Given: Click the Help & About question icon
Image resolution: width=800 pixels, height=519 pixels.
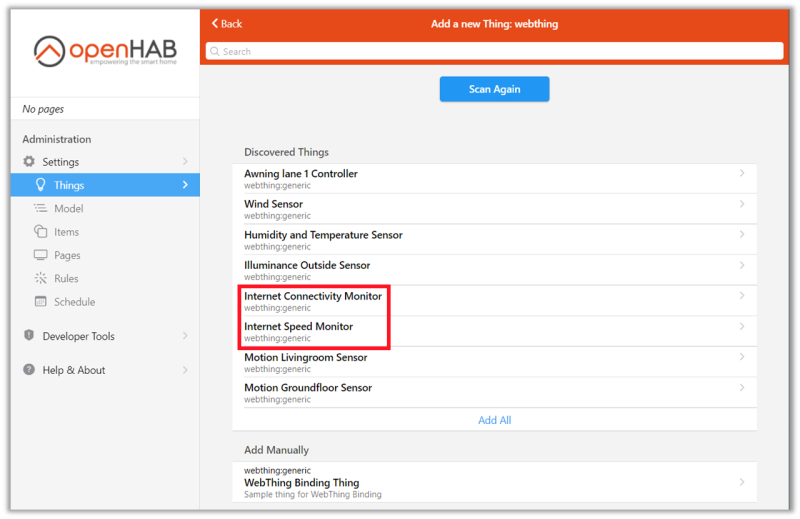Looking at the screenshot, I should point(29,370).
